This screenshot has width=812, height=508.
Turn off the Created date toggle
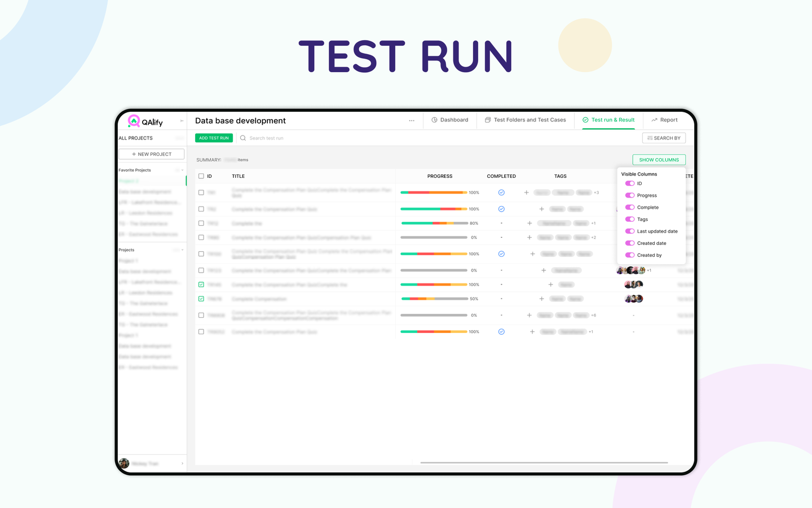(630, 243)
